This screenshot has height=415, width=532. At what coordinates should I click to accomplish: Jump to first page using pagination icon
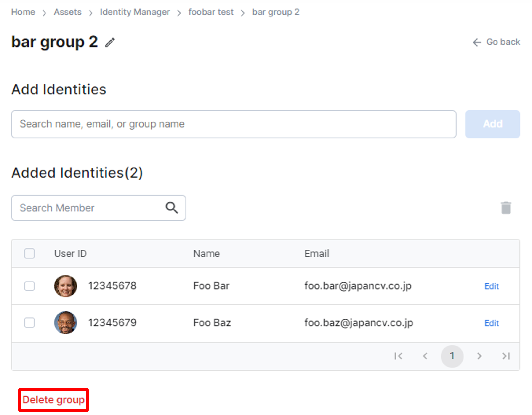click(399, 356)
